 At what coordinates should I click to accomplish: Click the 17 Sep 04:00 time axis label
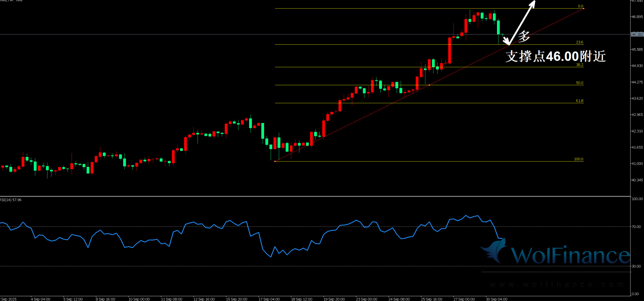pos(269,299)
